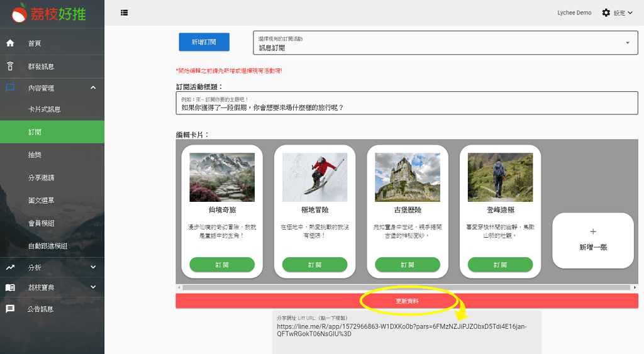Collapse the 內容管理 section chevron
This screenshot has width=644, height=354.
click(93, 88)
